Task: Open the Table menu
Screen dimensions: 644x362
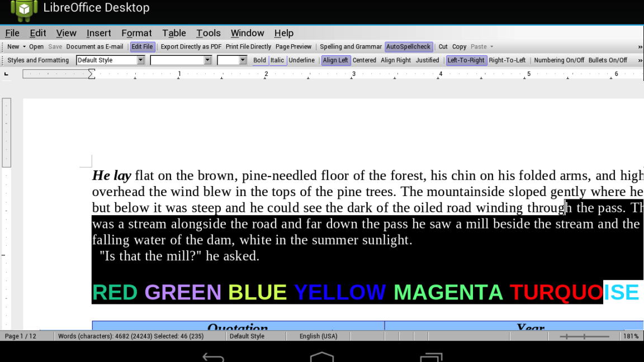Action: tap(174, 33)
